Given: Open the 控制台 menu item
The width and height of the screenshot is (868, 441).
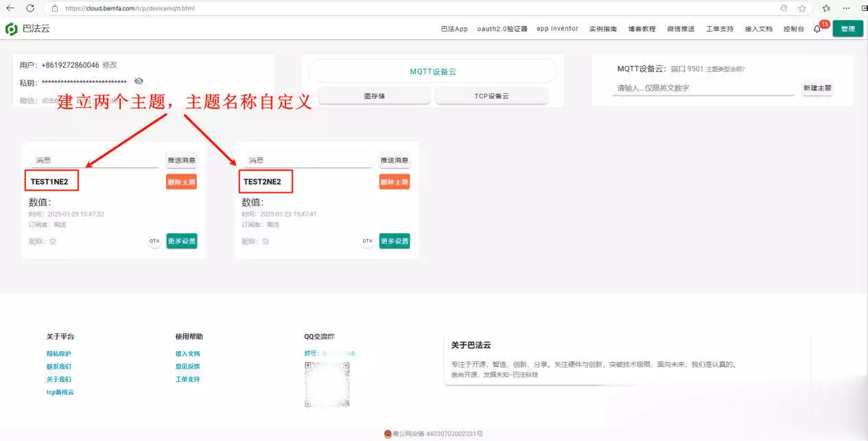Looking at the screenshot, I should point(794,29).
